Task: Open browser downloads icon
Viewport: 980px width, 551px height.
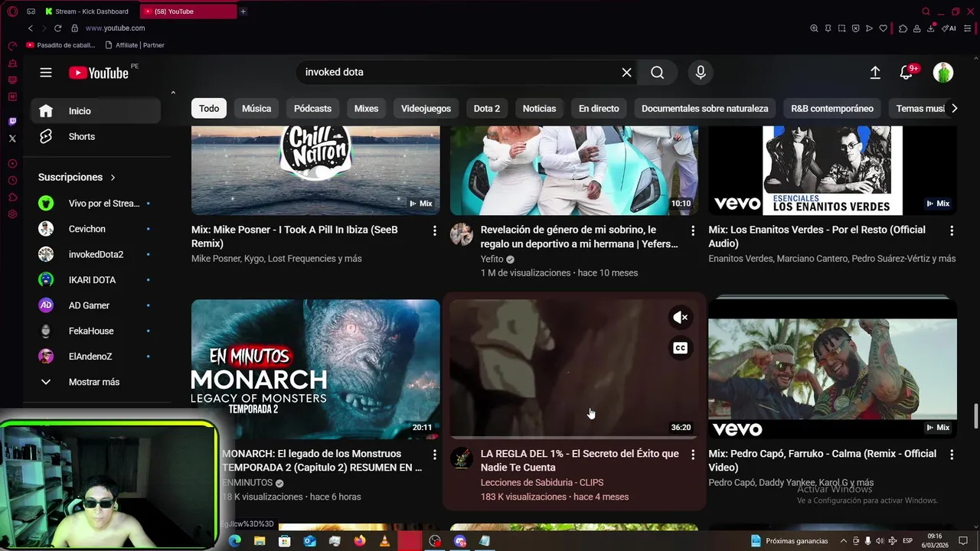Action: click(x=931, y=28)
